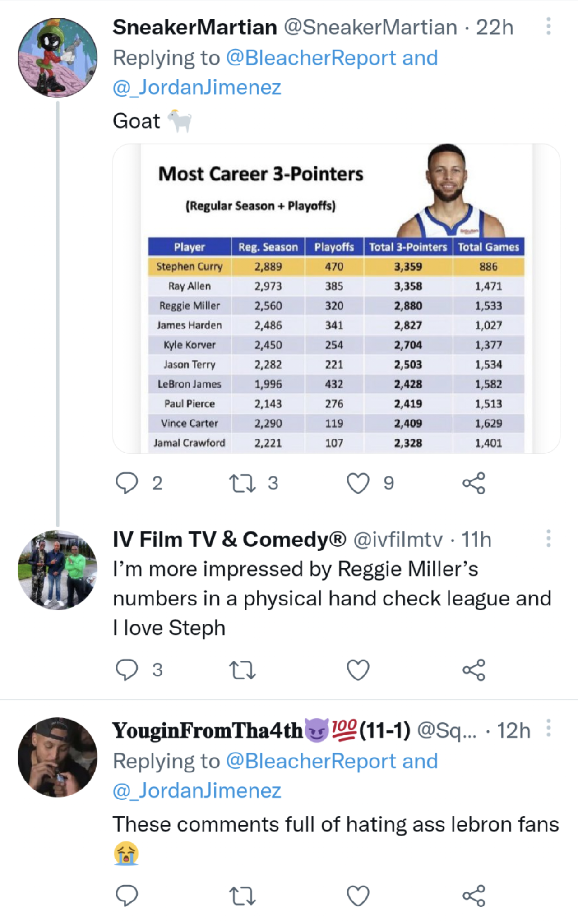Retweet YouginFromTha4th's lebron fans tweet

tap(243, 896)
